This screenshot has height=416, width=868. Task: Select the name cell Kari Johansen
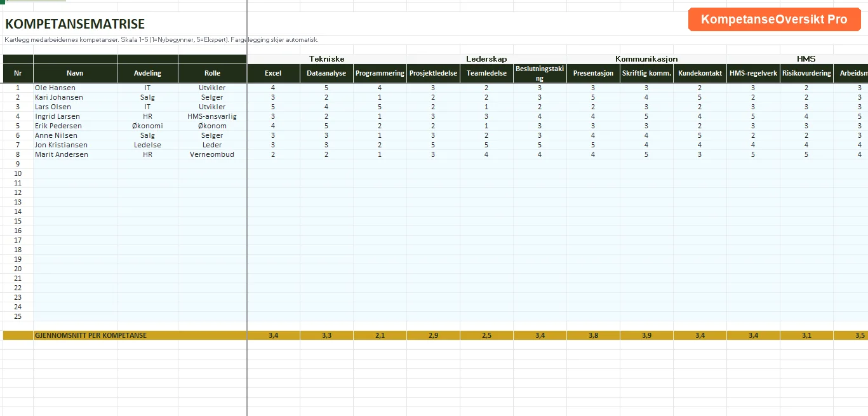(75, 97)
